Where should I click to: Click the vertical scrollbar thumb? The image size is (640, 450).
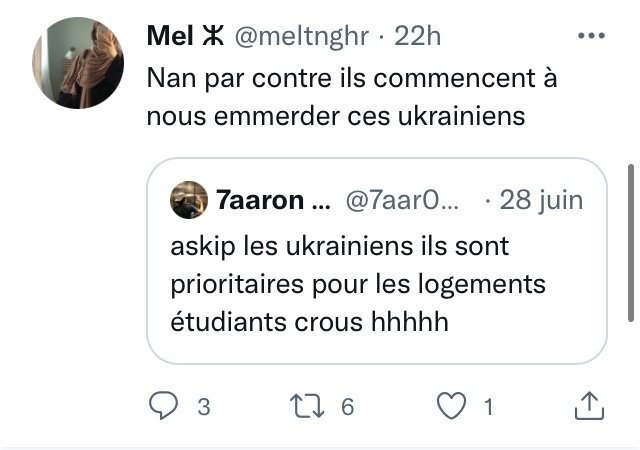(631, 243)
